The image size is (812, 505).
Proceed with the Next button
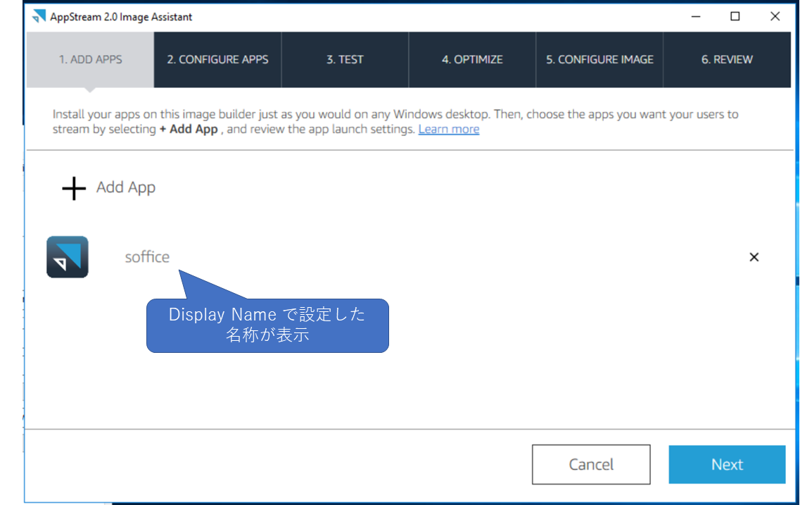[x=727, y=465]
